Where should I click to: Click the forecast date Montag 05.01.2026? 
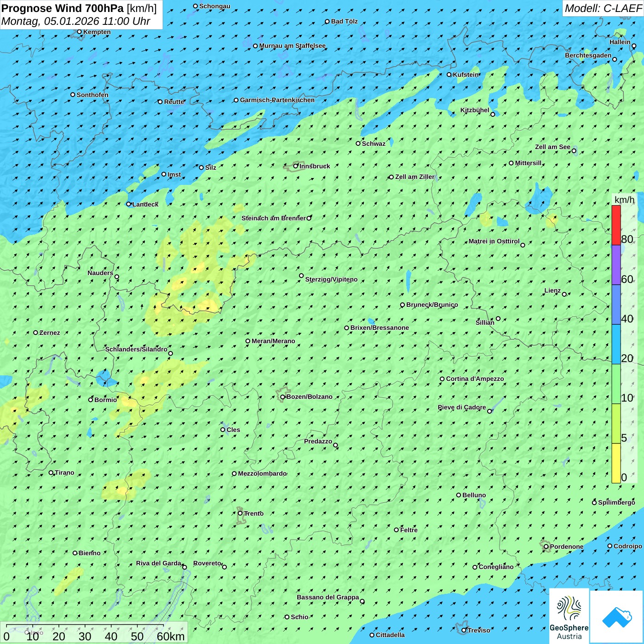(x=76, y=22)
